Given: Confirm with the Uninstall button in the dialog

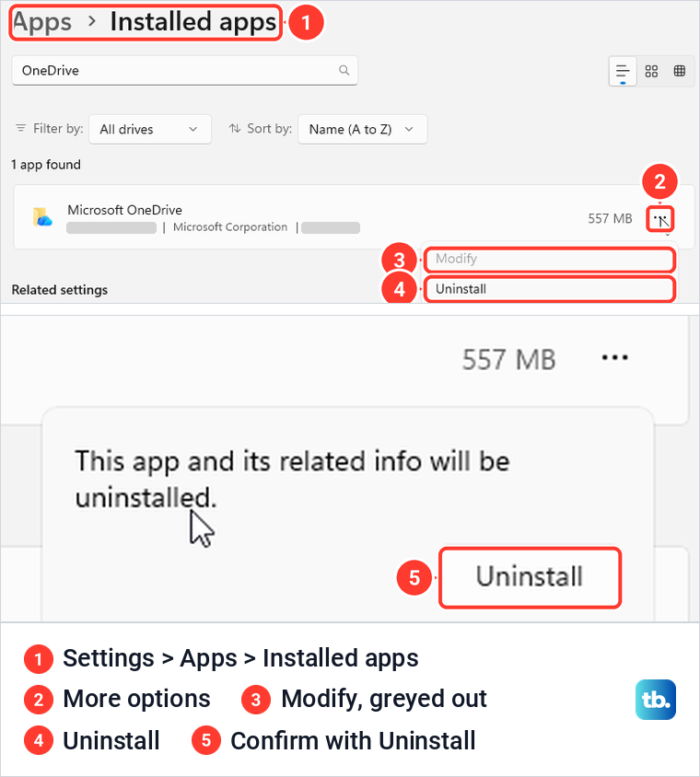Looking at the screenshot, I should tap(530, 577).
